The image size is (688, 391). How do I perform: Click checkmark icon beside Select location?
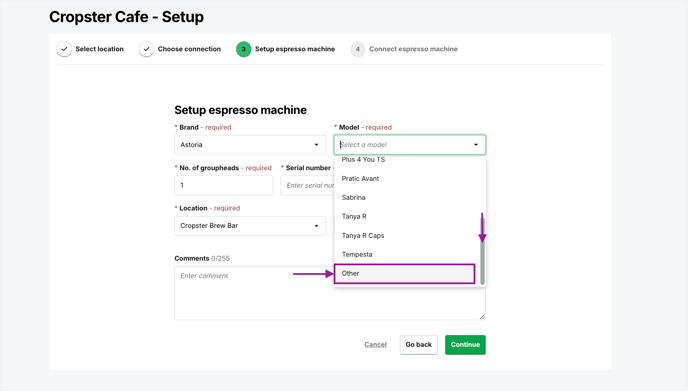point(64,49)
